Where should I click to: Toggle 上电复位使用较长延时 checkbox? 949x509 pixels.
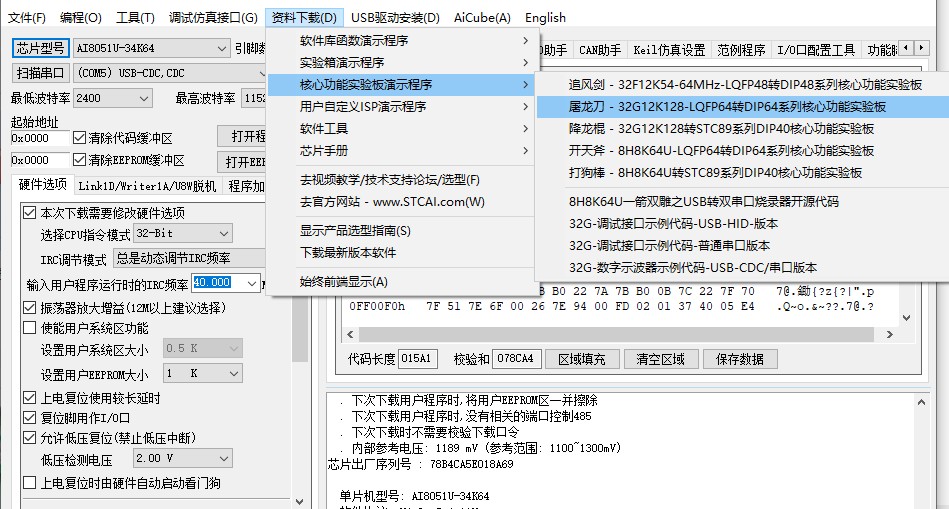tap(29, 398)
